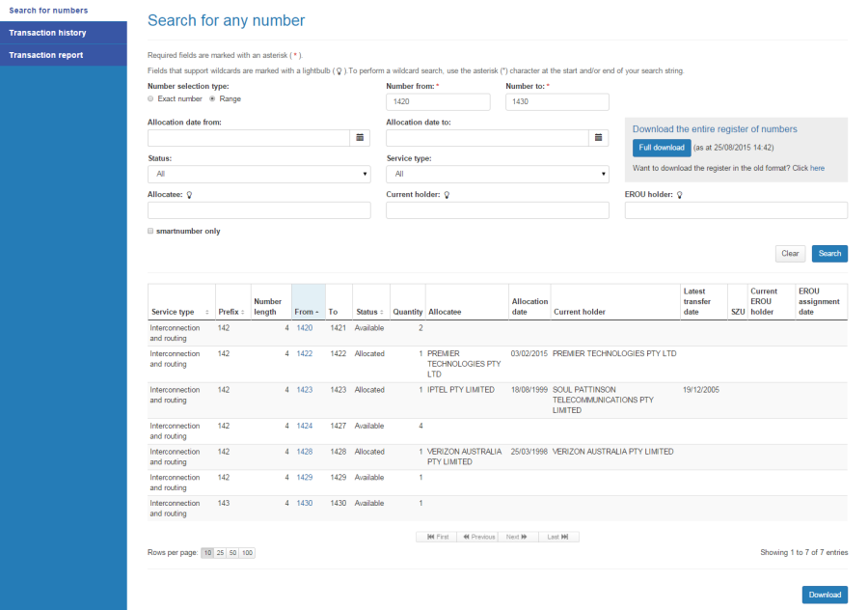
Task: Click the 'here' link for old format download
Action: coord(817,167)
